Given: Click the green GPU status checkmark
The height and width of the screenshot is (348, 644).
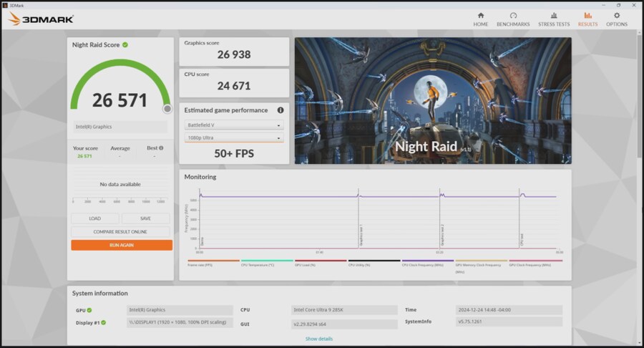Looking at the screenshot, I should (89, 310).
